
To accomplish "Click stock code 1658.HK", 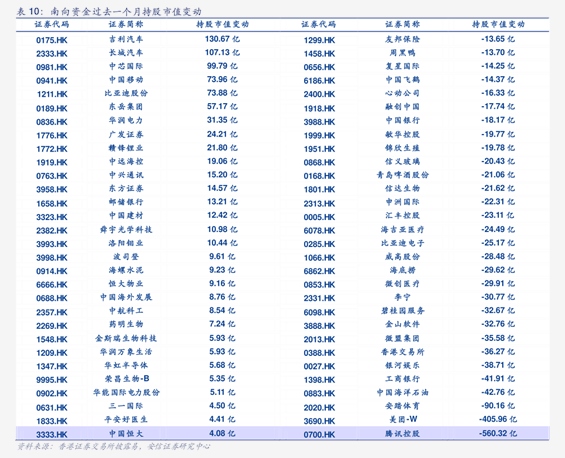I will (x=52, y=203).
